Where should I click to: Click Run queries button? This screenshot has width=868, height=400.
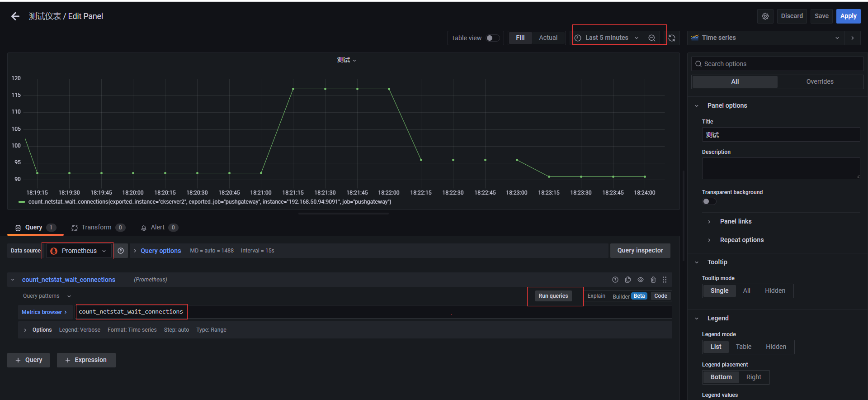[x=553, y=296]
